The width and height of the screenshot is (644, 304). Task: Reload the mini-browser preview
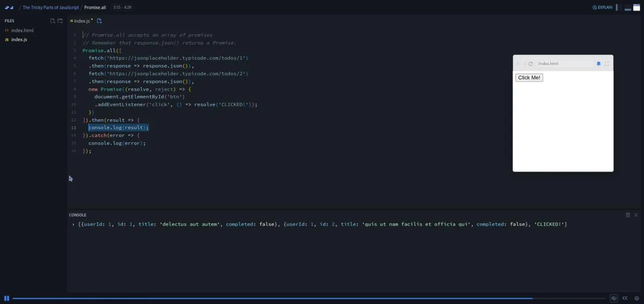pyautogui.click(x=530, y=64)
